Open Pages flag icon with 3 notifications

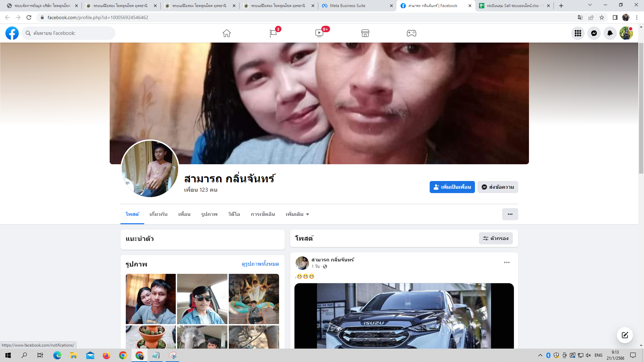pyautogui.click(x=273, y=33)
